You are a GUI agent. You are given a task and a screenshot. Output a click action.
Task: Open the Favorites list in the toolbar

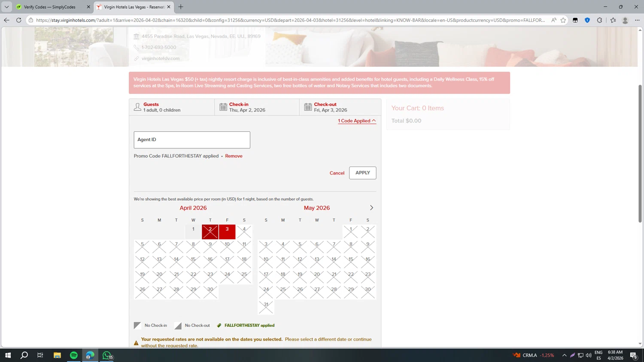tap(613, 20)
